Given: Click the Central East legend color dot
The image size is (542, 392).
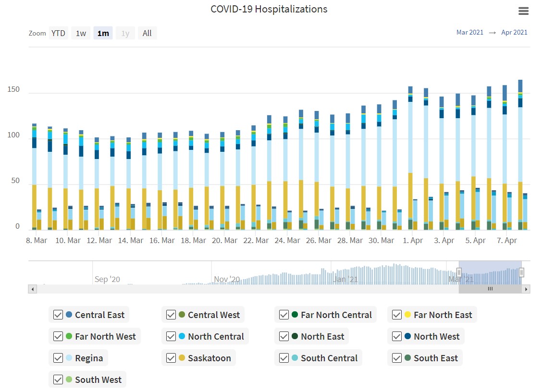Looking at the screenshot, I should tap(69, 315).
